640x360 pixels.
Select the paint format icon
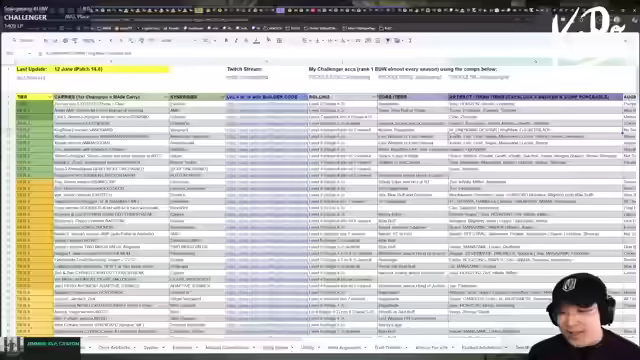click(x=75, y=40)
